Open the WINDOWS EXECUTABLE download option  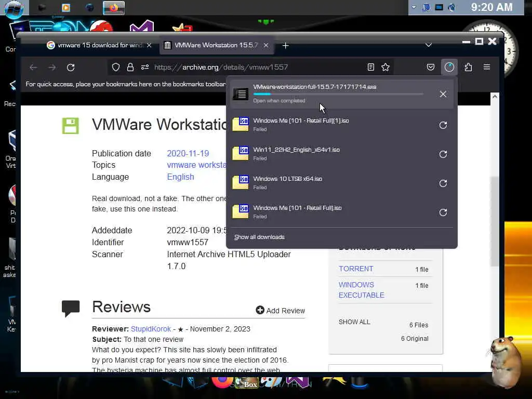click(362, 290)
